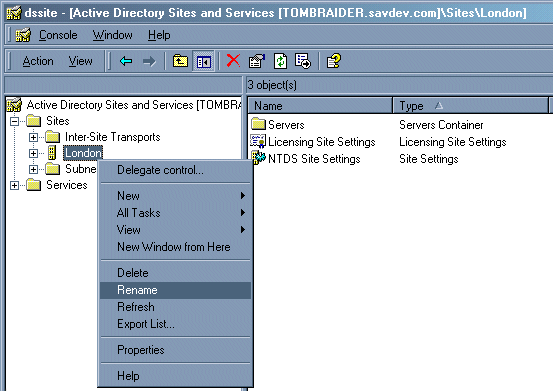Screen dimensions: 553x391
Task: Choose Refresh in the context menu
Action: click(175, 307)
